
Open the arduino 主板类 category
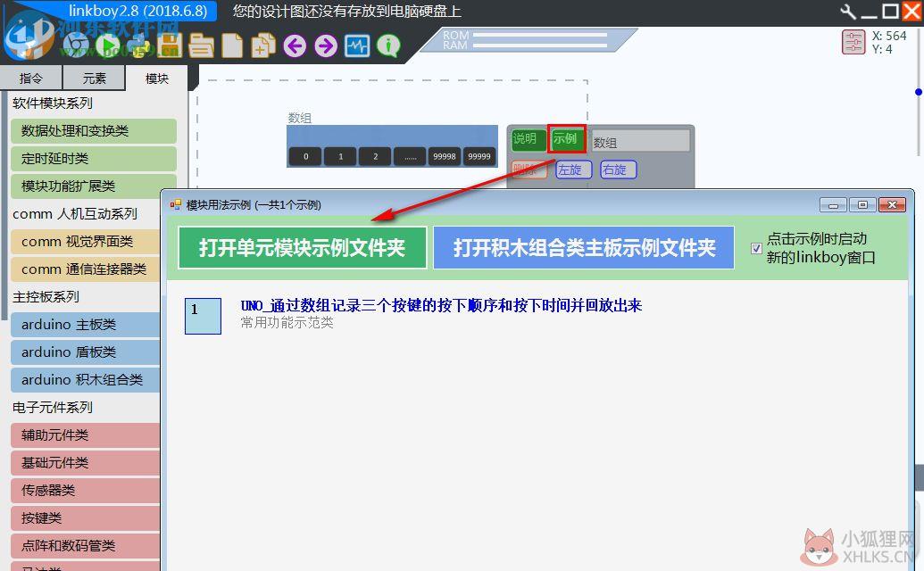tap(86, 325)
